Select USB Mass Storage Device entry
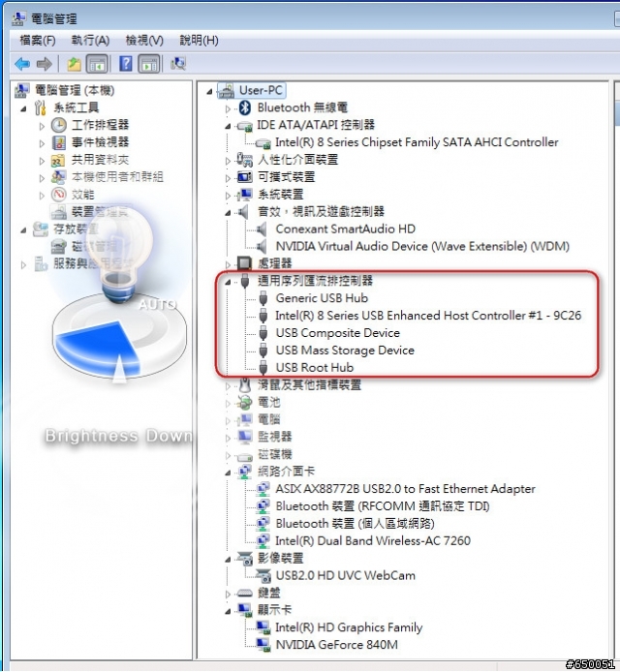 pos(345,351)
